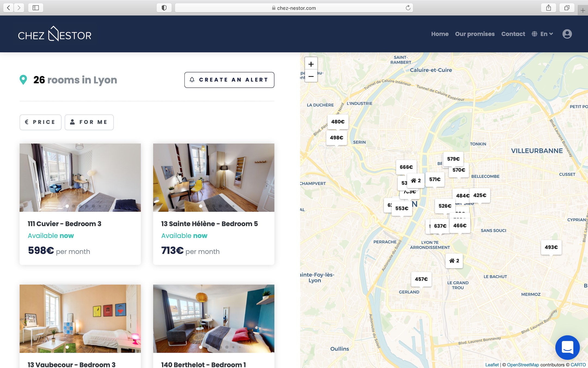
Task: Select the 466€ map marker
Action: [460, 225]
